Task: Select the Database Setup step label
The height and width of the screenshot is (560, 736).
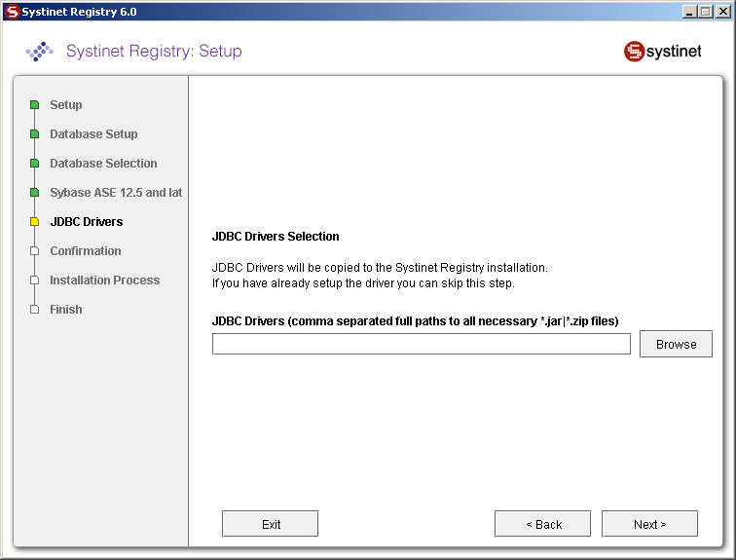Action: pos(93,133)
